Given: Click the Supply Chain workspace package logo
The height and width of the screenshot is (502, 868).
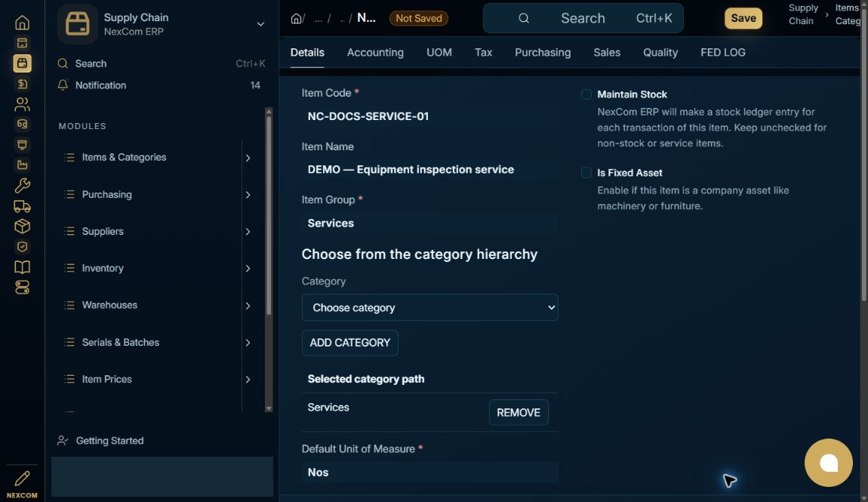Looking at the screenshot, I should click(78, 24).
